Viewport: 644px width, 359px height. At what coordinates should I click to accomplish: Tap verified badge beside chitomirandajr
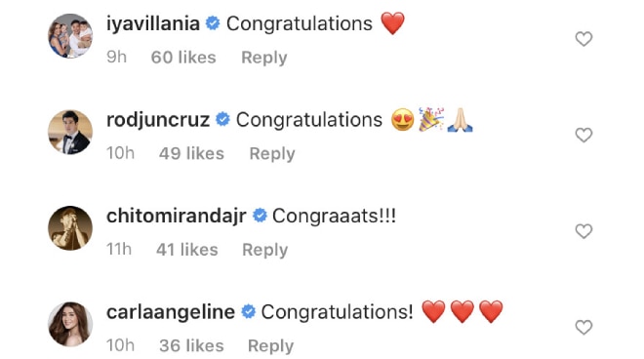260,216
